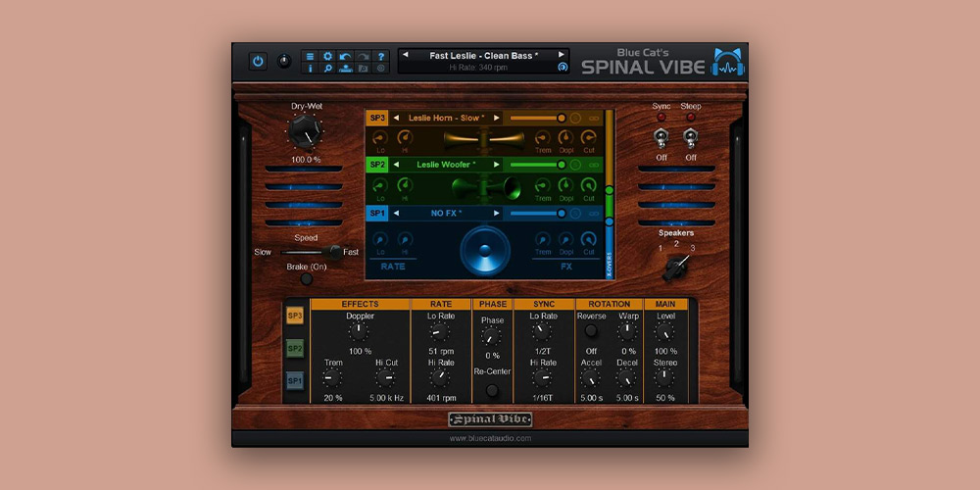Click the plugin power bypass button
980x490 pixels.
pyautogui.click(x=258, y=61)
